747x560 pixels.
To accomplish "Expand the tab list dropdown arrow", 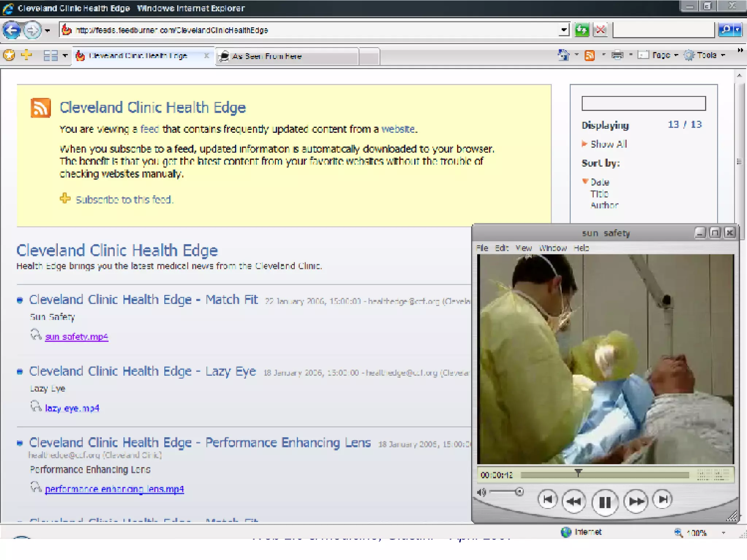I will (x=65, y=55).
